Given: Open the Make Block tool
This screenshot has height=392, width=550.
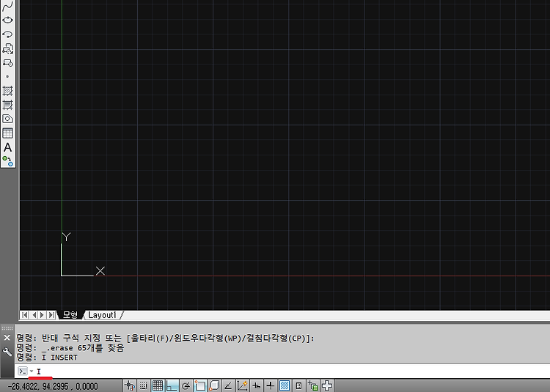Looking at the screenshot, I should pos(8,63).
